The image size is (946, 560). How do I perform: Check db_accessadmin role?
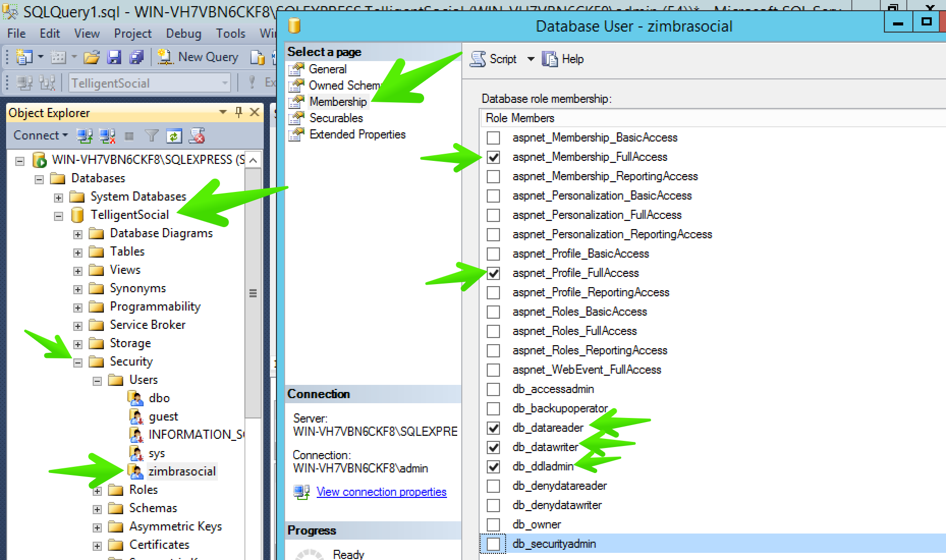[493, 389]
